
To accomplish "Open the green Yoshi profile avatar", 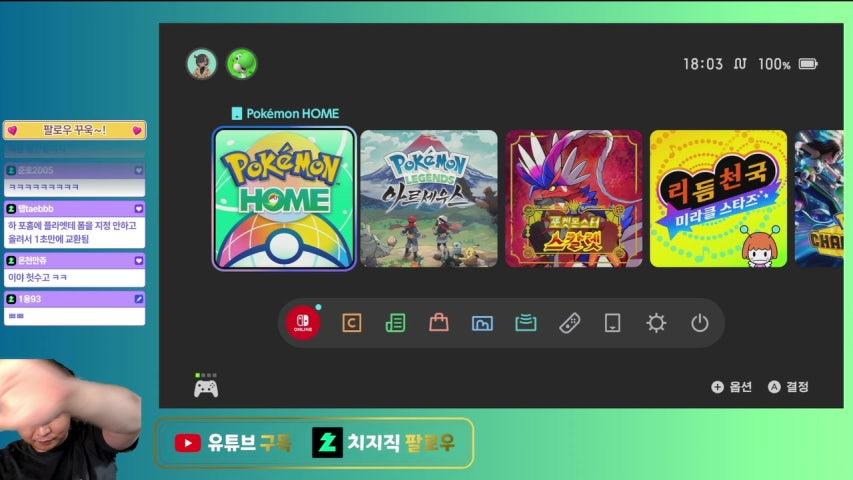I will [242, 64].
